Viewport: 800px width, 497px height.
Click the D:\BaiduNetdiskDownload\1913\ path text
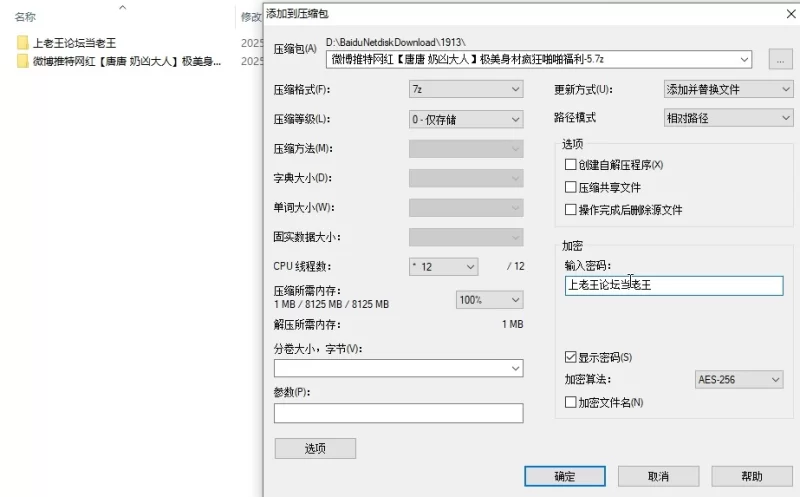396,42
